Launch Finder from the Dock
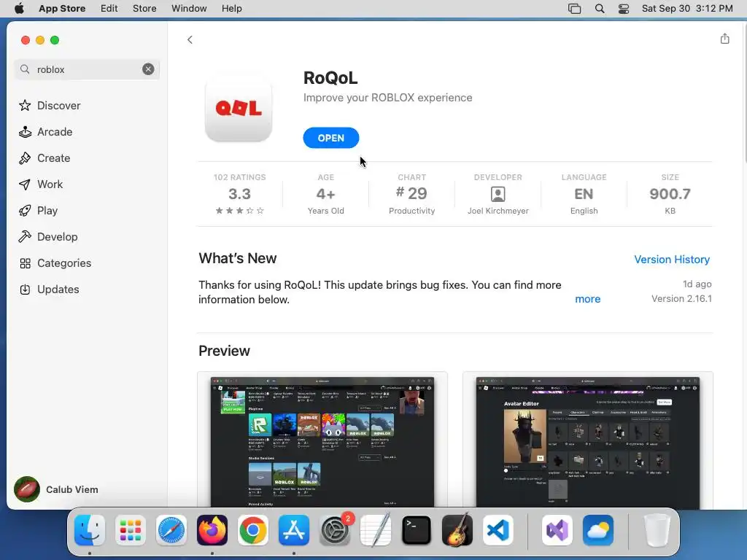Screen dimensions: 747x560 pos(90,530)
